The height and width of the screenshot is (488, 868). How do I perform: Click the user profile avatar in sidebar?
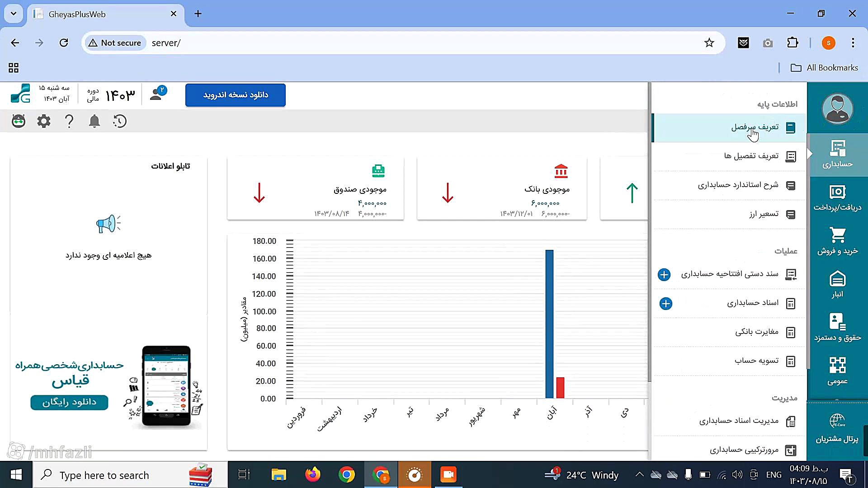pos(837,108)
